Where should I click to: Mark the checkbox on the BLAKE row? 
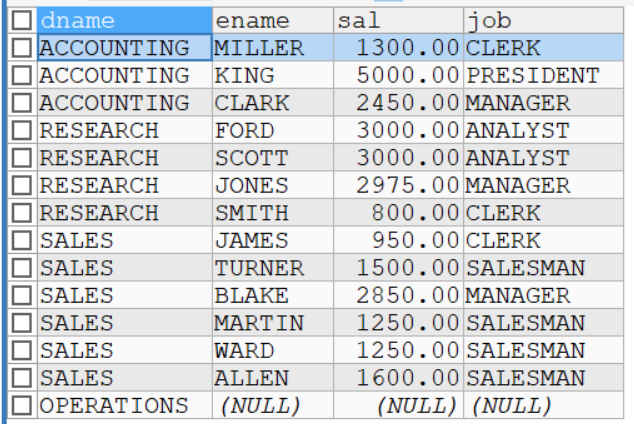pyautogui.click(x=24, y=296)
